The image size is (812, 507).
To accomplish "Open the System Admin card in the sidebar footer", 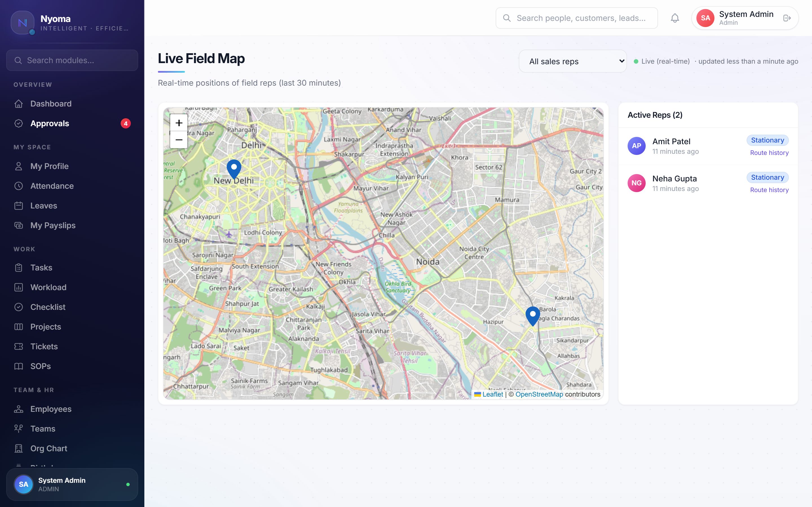I will 72,484.
